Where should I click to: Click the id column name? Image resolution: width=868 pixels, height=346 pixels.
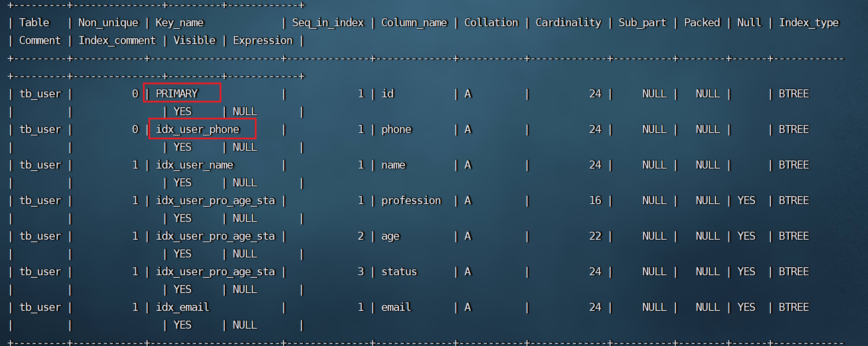tap(388, 94)
